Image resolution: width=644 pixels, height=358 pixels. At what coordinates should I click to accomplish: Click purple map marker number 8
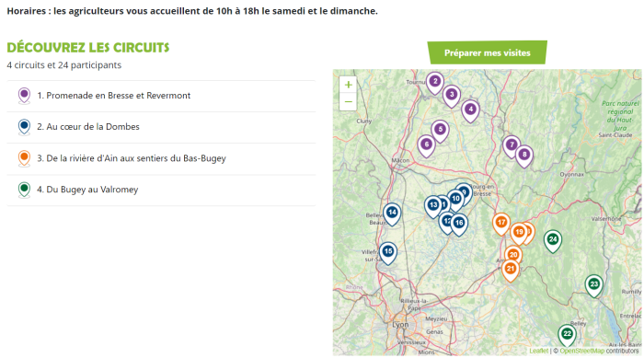click(x=524, y=156)
